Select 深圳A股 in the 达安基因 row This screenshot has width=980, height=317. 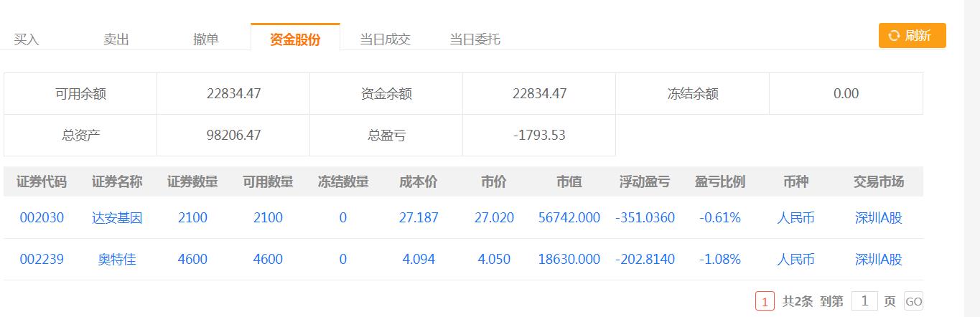pyautogui.click(x=878, y=217)
